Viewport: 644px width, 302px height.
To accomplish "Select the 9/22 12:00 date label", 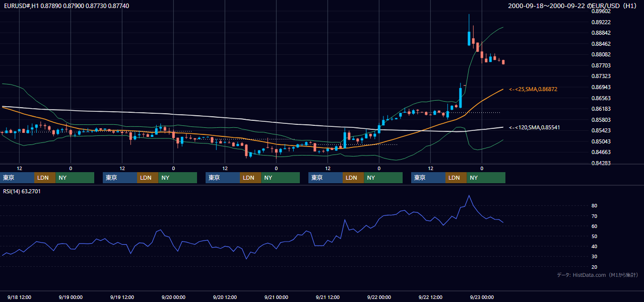I will [x=430, y=297].
